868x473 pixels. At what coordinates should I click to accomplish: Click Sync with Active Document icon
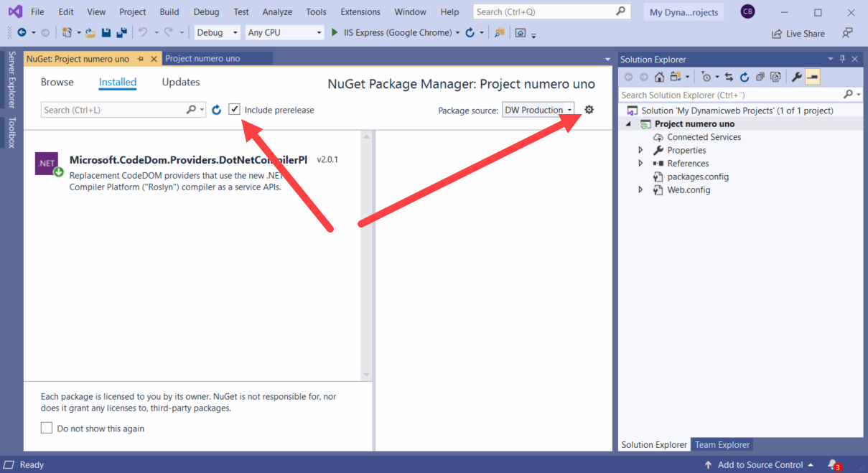(x=729, y=77)
